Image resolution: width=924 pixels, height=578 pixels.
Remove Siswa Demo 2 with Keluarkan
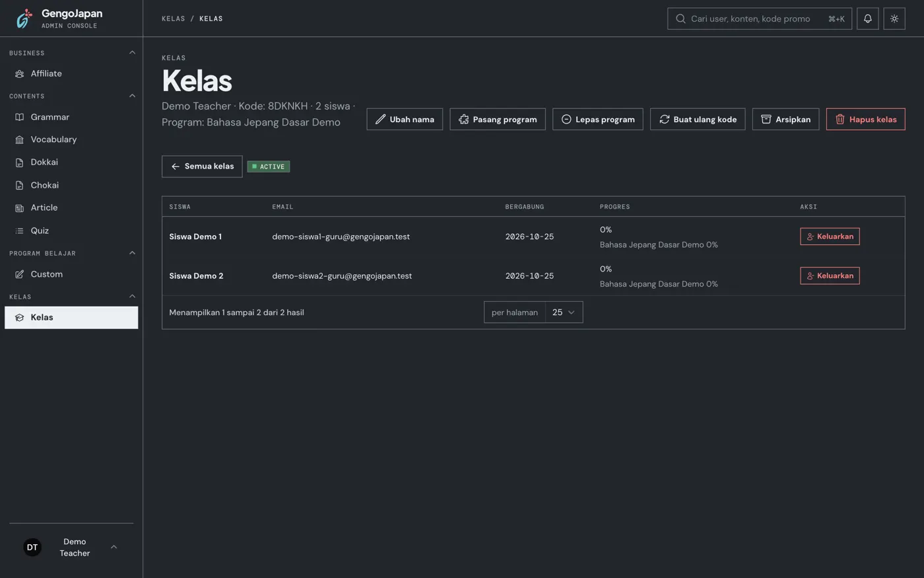coord(830,276)
